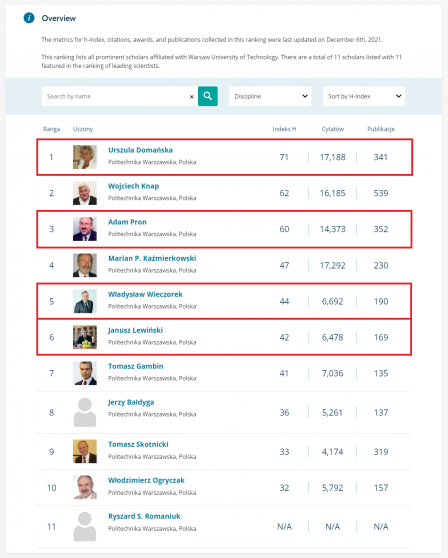448x558 pixels.
Task: Click Władysław Wieczorek's photo thumbnail
Action: point(85,301)
